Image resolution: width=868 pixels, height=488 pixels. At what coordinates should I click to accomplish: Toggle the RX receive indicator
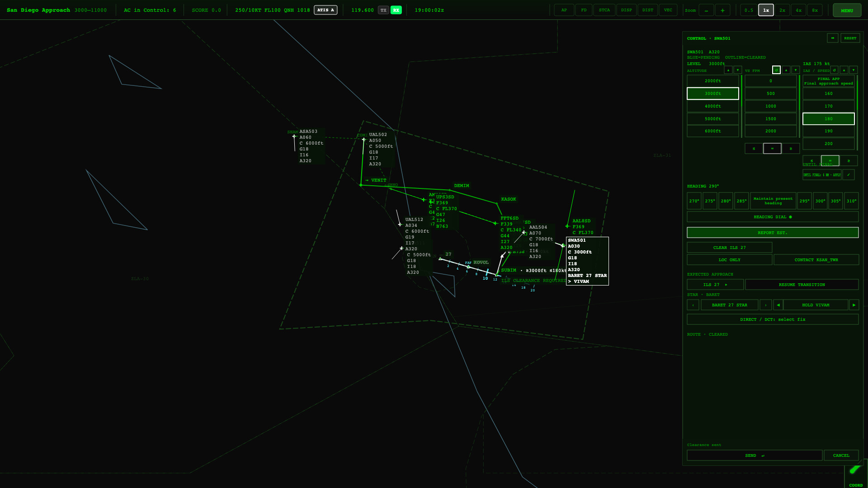[396, 10]
